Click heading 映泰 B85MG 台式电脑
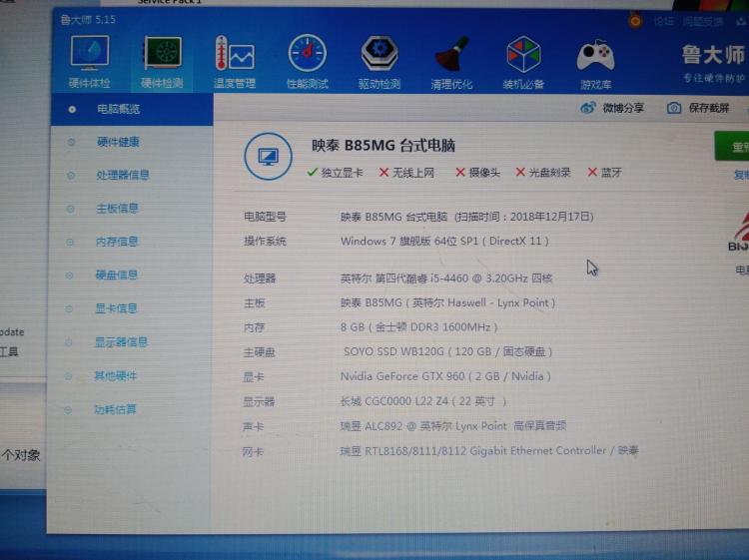This screenshot has width=749, height=560. [383, 145]
